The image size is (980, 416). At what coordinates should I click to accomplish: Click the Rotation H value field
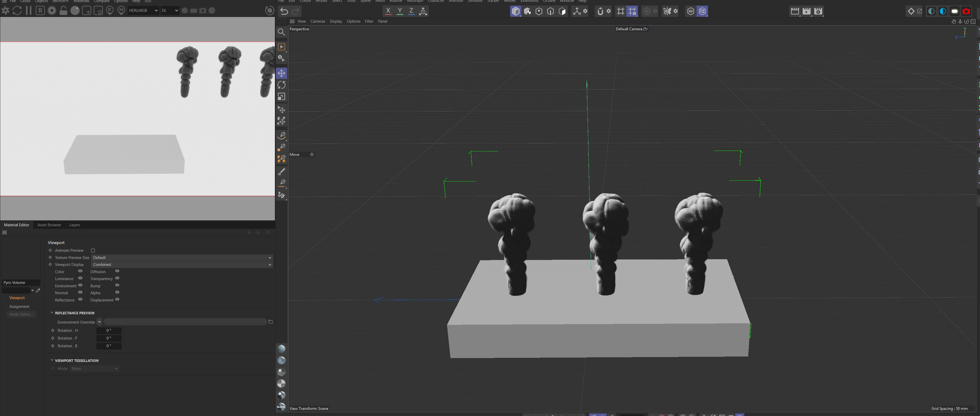click(x=108, y=330)
